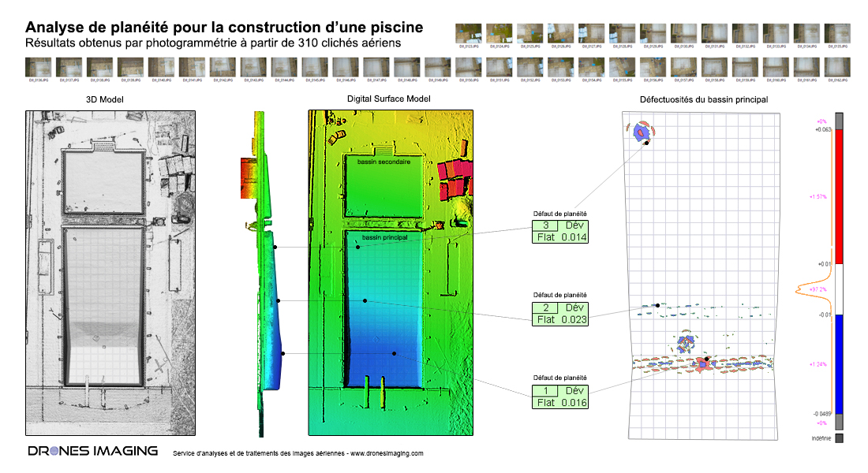Screen dimensions: 868x473
Task: Click the DJI_0156.JPG photo
Action: point(653,67)
